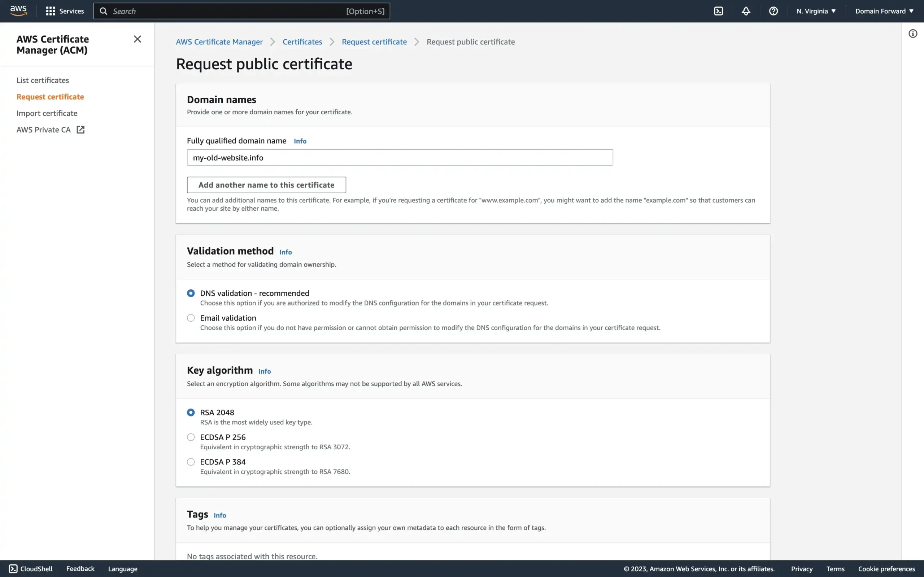Screen dimensions: 924x577
Task: Click the search magnifier icon
Action: pyautogui.click(x=103, y=11)
